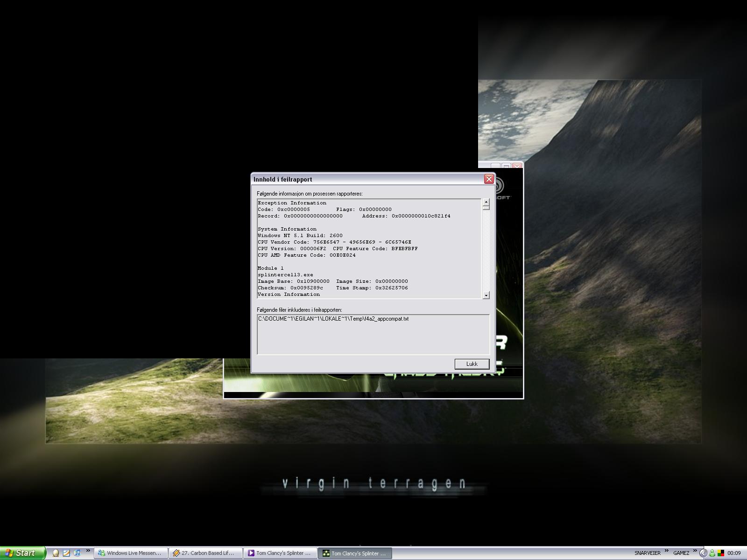Click the system clock showing 00:09

(734, 553)
